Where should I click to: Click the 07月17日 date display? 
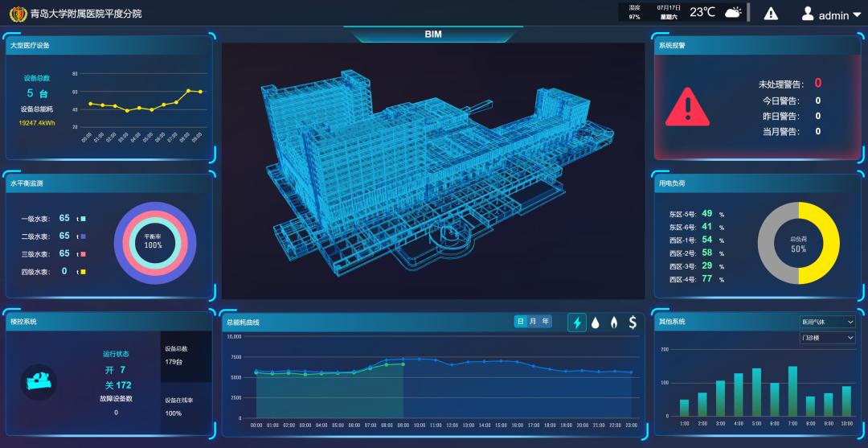pyautogui.click(x=668, y=8)
